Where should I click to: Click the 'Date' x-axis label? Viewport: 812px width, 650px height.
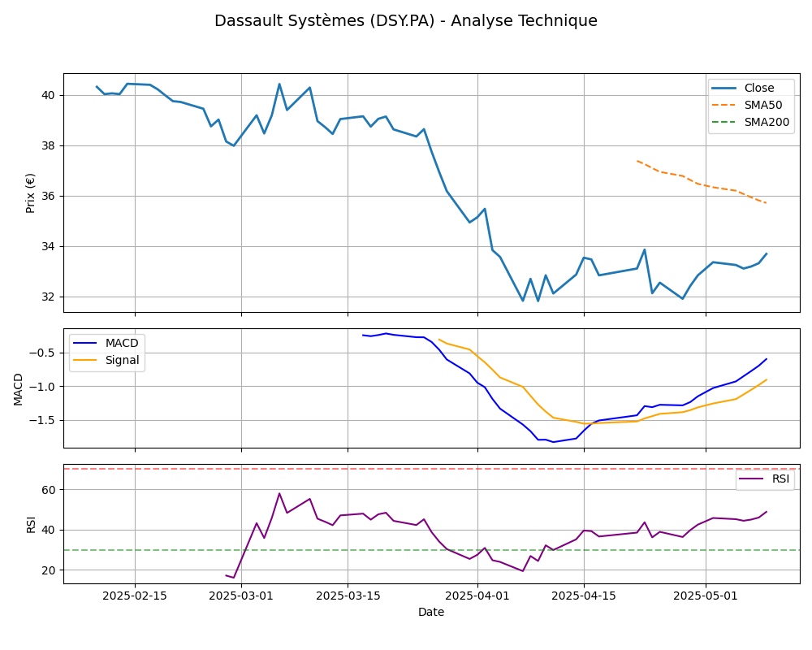tap(431, 612)
